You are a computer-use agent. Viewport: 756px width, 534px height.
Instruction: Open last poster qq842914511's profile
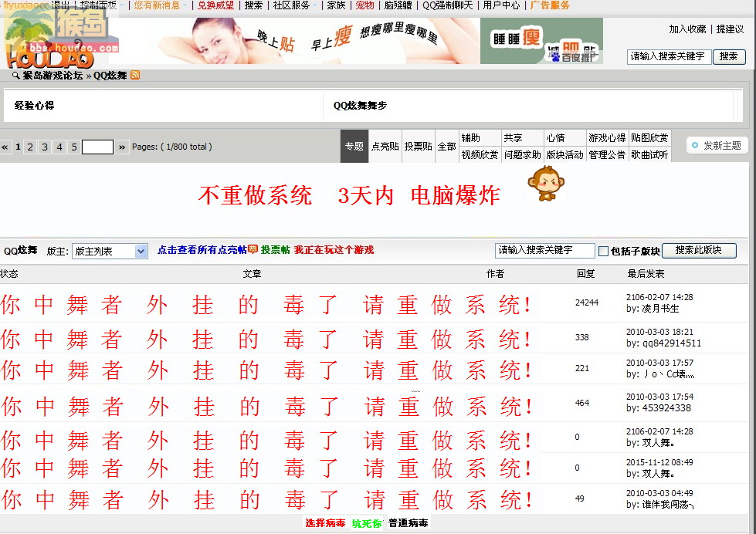tap(672, 343)
